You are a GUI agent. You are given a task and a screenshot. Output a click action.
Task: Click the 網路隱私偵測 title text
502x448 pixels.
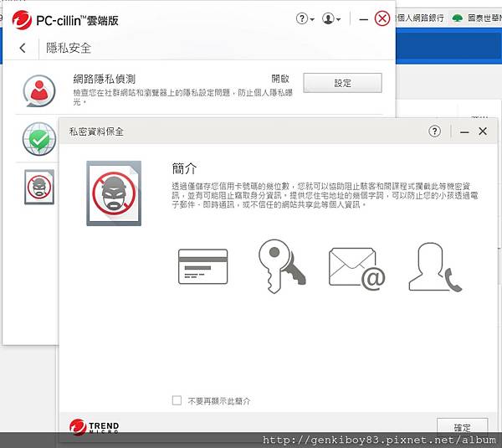(105, 79)
